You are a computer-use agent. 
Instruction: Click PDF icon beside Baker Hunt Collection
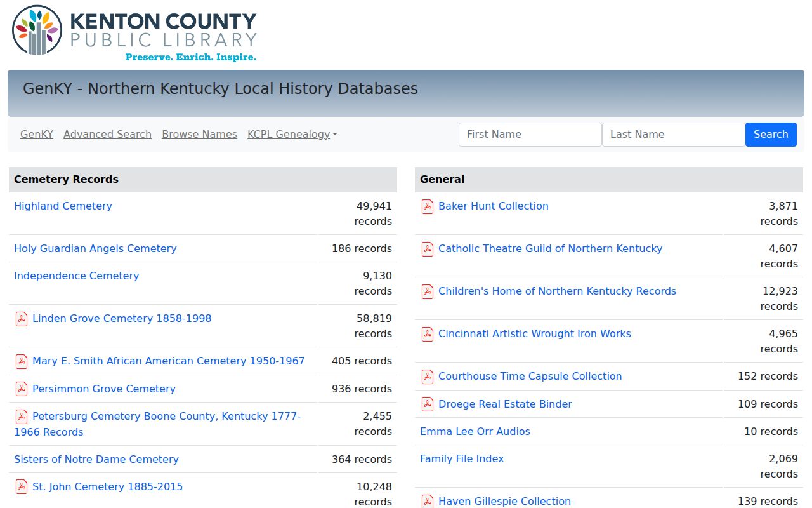point(428,206)
